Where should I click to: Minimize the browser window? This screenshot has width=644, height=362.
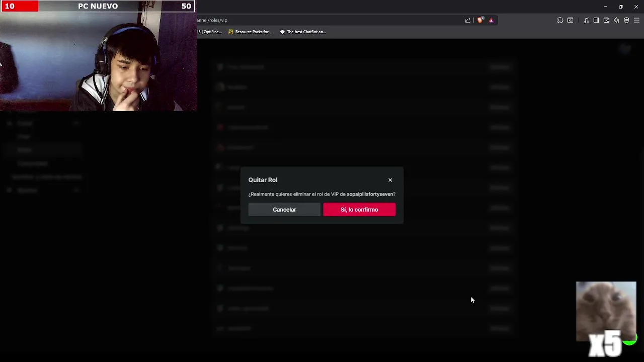(x=605, y=7)
